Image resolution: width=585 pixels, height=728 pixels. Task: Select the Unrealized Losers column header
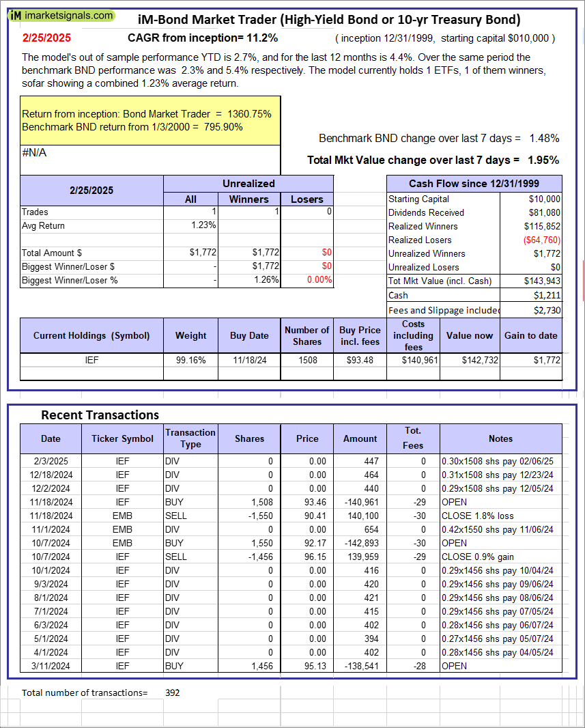pyautogui.click(x=306, y=199)
